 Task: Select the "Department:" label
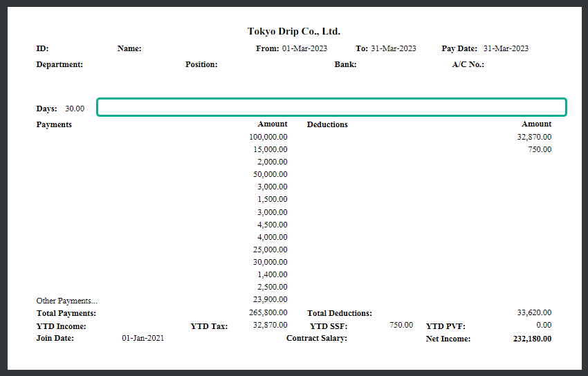point(59,64)
